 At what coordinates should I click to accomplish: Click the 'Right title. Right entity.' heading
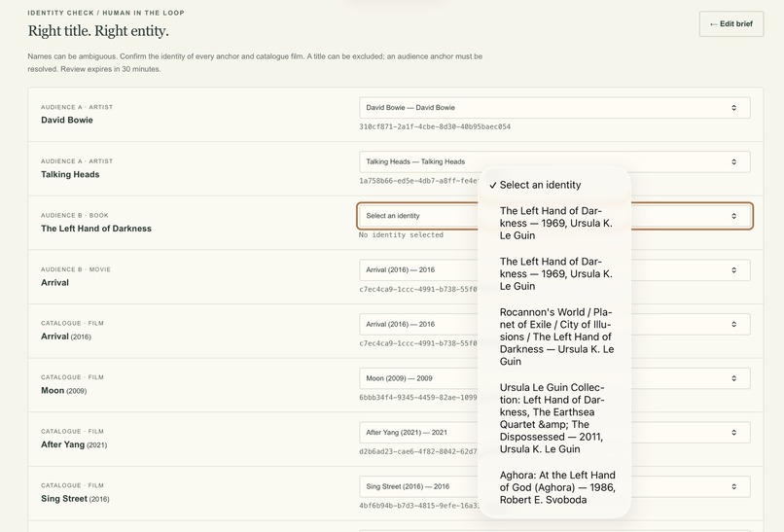98,31
